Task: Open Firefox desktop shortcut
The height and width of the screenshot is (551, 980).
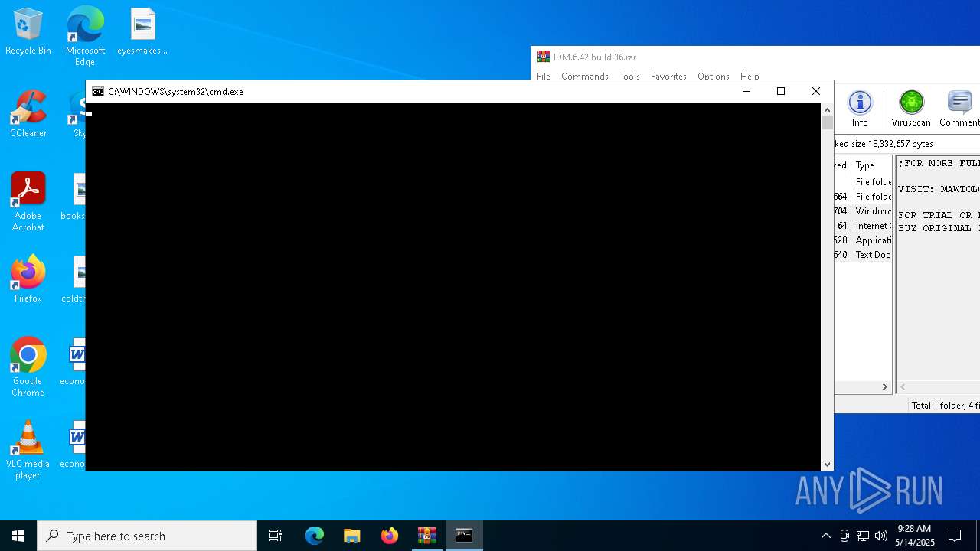Action: coord(28,279)
